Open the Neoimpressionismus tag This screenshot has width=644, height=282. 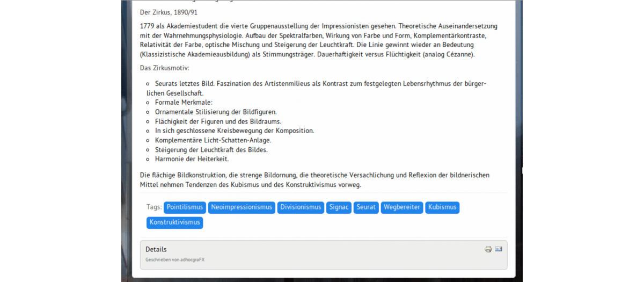click(x=241, y=207)
